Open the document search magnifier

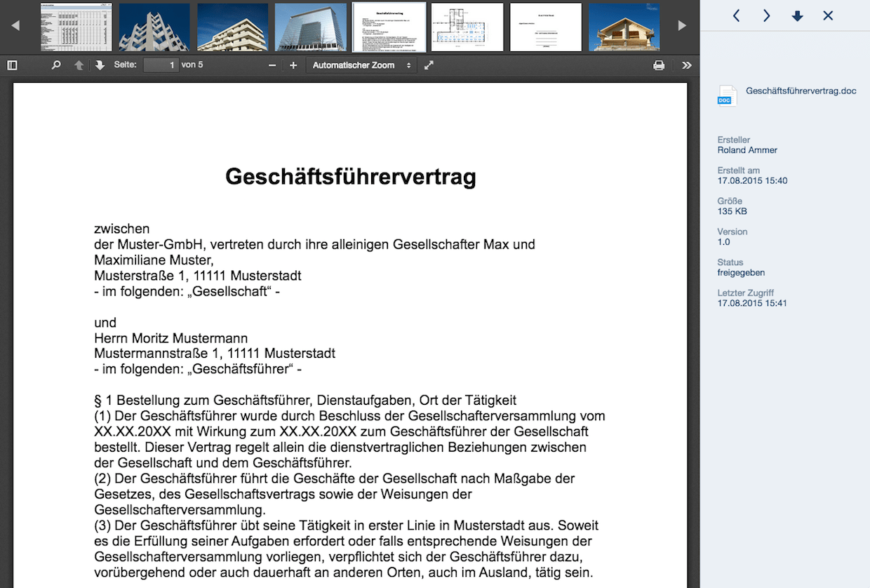pos(56,65)
